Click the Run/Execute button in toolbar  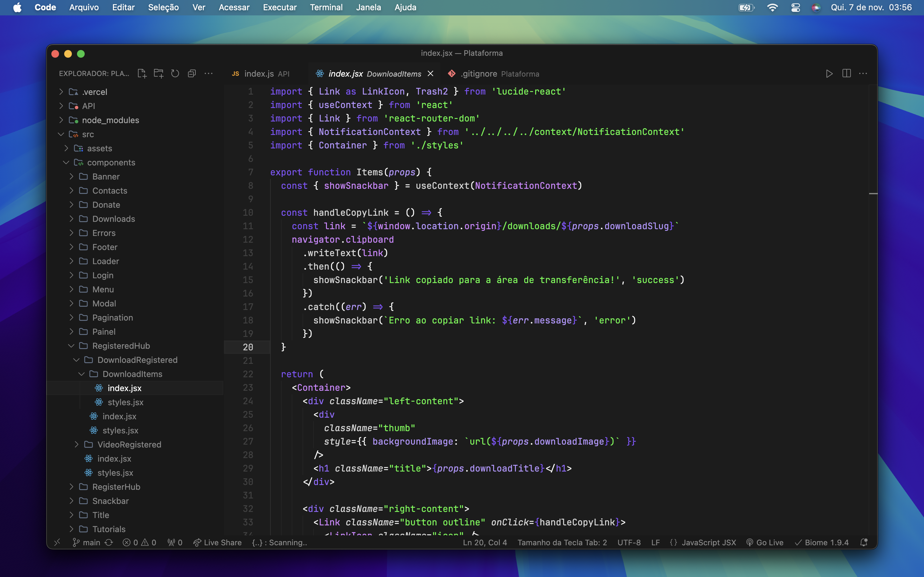tap(830, 74)
